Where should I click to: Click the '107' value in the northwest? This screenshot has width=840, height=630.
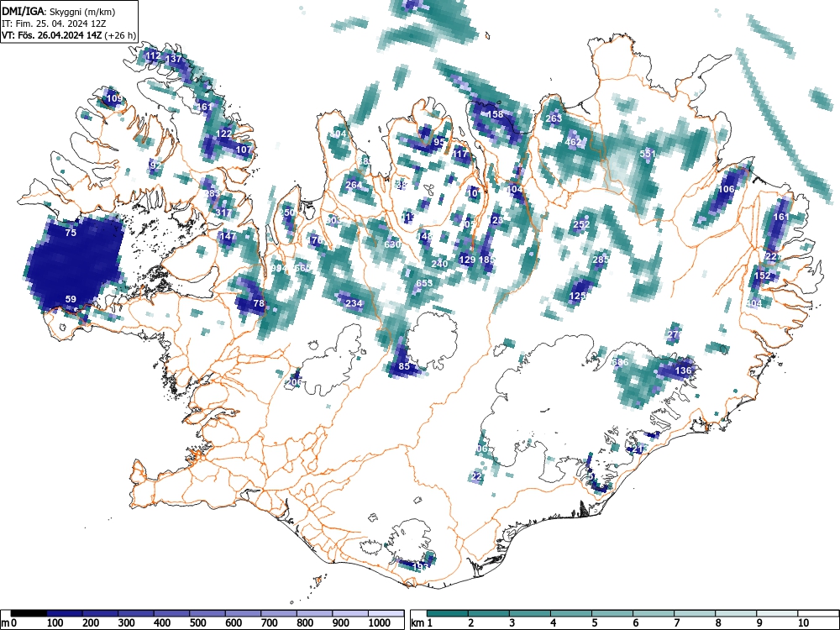point(244,150)
